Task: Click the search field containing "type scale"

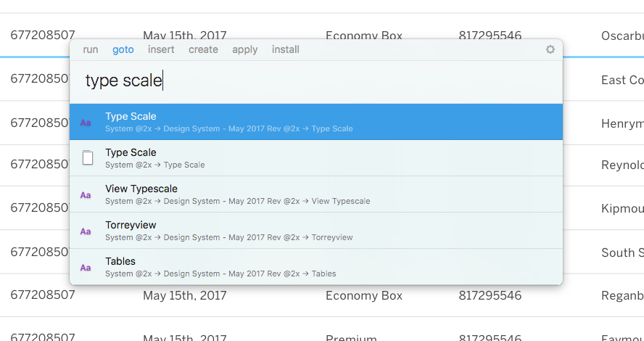Action: (316, 81)
